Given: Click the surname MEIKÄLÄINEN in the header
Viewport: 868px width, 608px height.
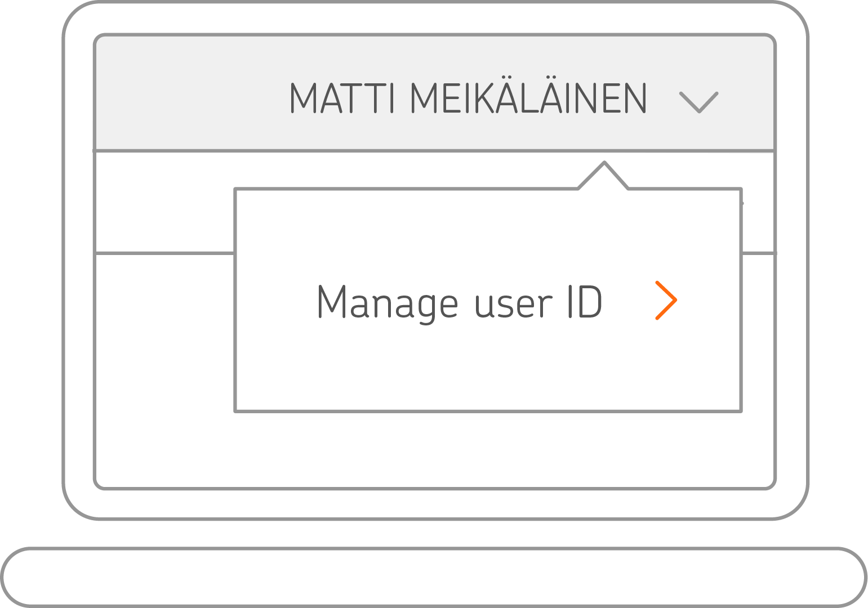Looking at the screenshot, I should pyautogui.click(x=529, y=99).
